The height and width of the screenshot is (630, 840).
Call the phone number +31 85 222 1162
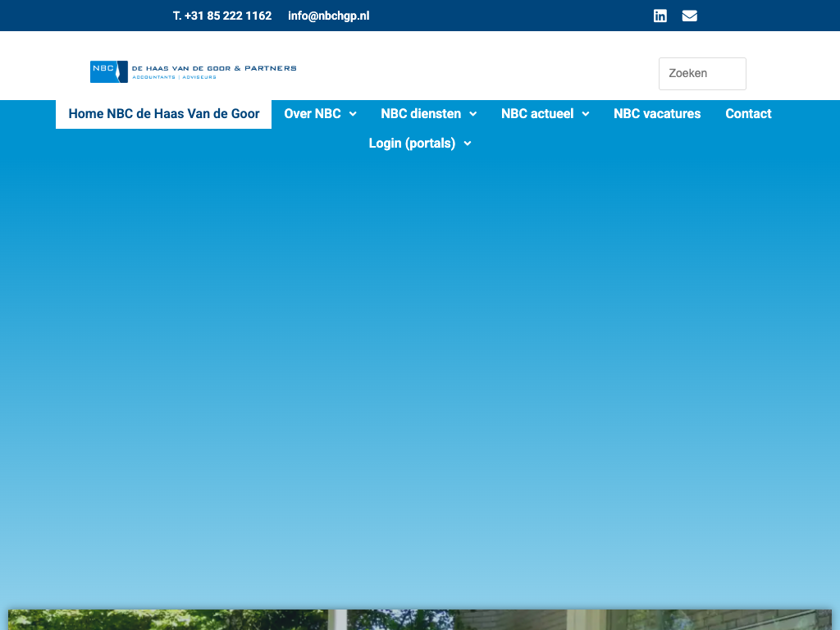pyautogui.click(x=222, y=16)
